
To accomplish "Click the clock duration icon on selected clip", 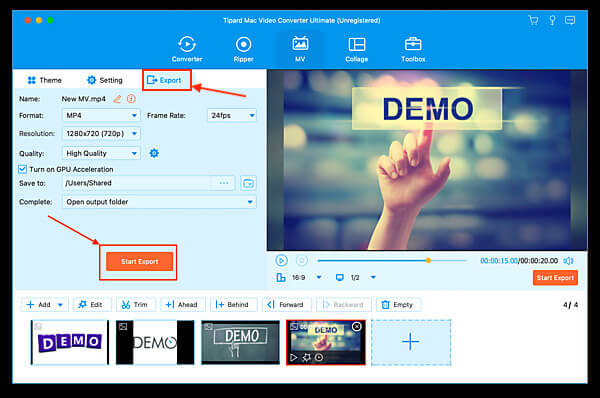I will pyautogui.click(x=319, y=357).
